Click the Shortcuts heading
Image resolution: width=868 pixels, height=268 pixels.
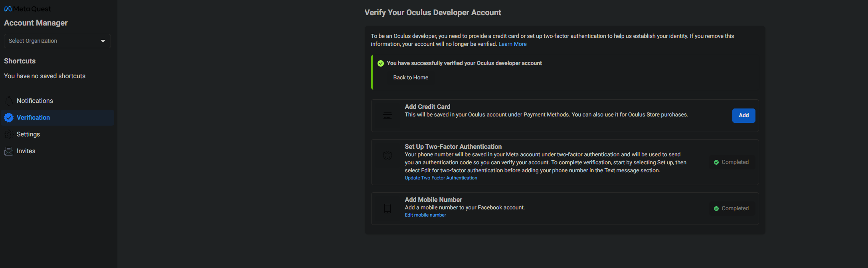[20, 61]
